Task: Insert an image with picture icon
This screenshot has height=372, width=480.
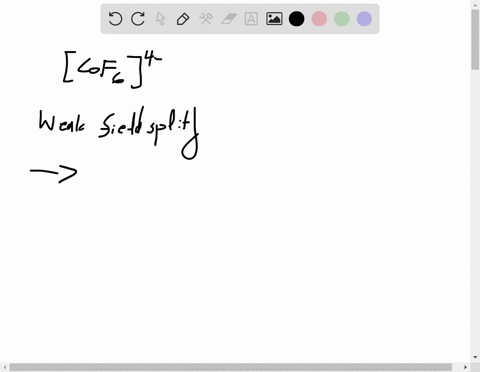Action: [274, 19]
